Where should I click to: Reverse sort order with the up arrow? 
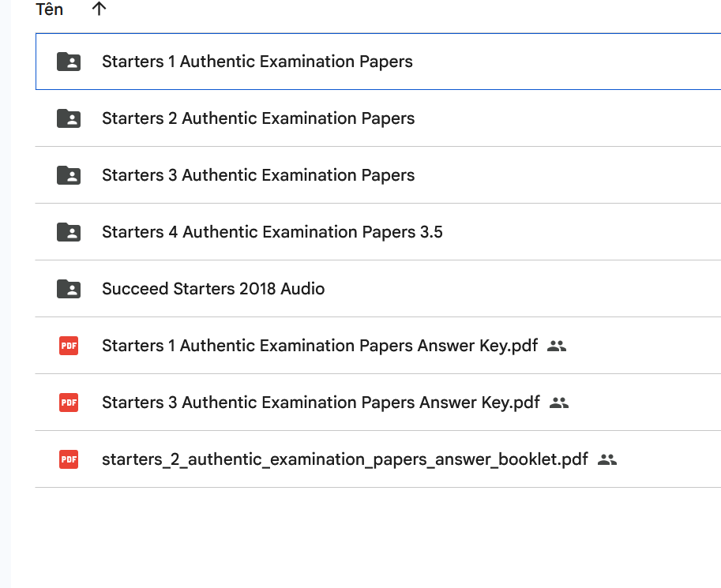point(99,9)
